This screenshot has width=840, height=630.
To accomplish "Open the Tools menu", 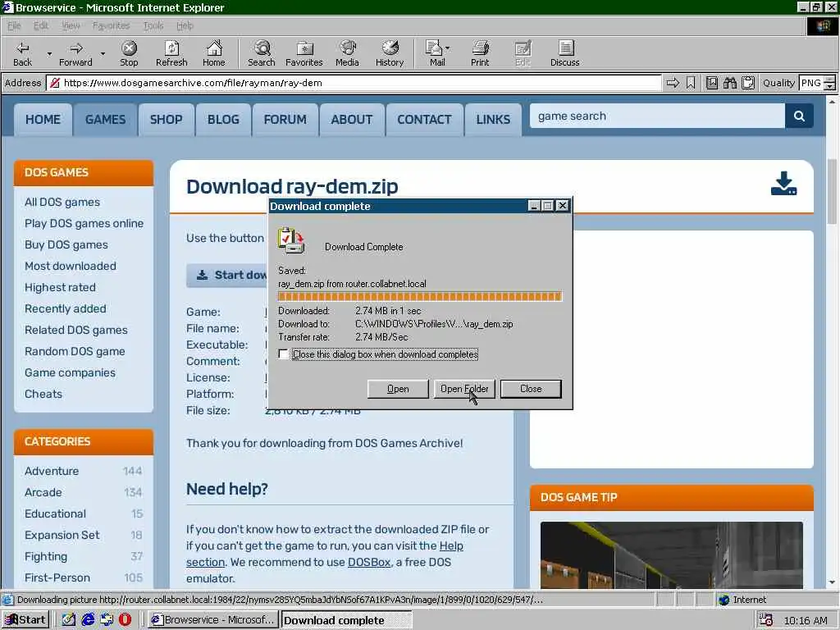I will [x=153, y=25].
